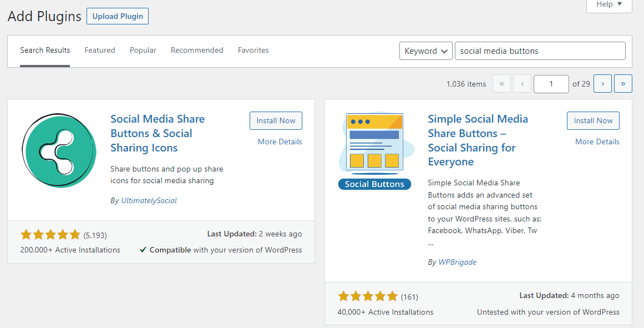The height and width of the screenshot is (328, 644).
Task: Jump to the last results page
Action: tap(623, 83)
